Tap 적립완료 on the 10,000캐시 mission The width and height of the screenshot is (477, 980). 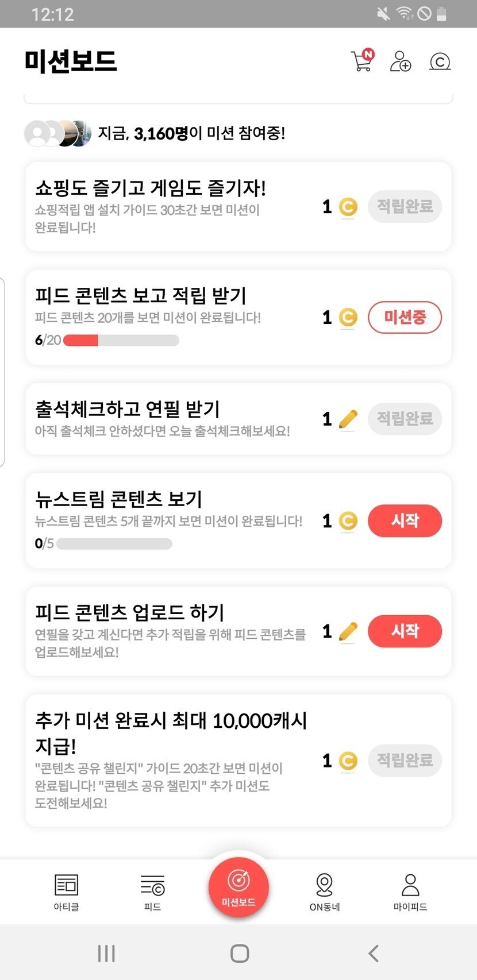(405, 760)
